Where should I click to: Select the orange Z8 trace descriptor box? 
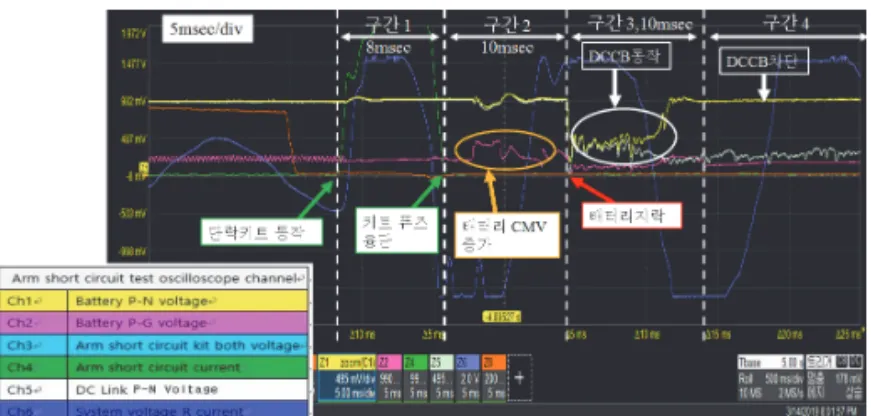point(494,378)
